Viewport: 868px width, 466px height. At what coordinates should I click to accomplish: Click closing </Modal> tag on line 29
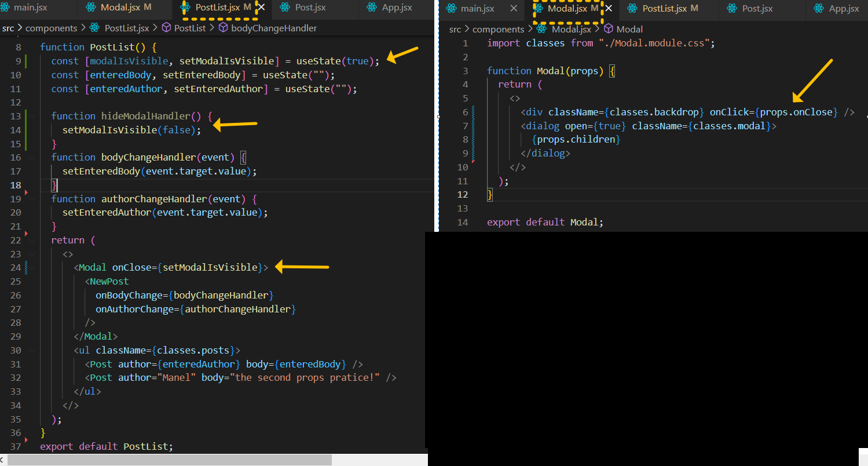pos(96,336)
